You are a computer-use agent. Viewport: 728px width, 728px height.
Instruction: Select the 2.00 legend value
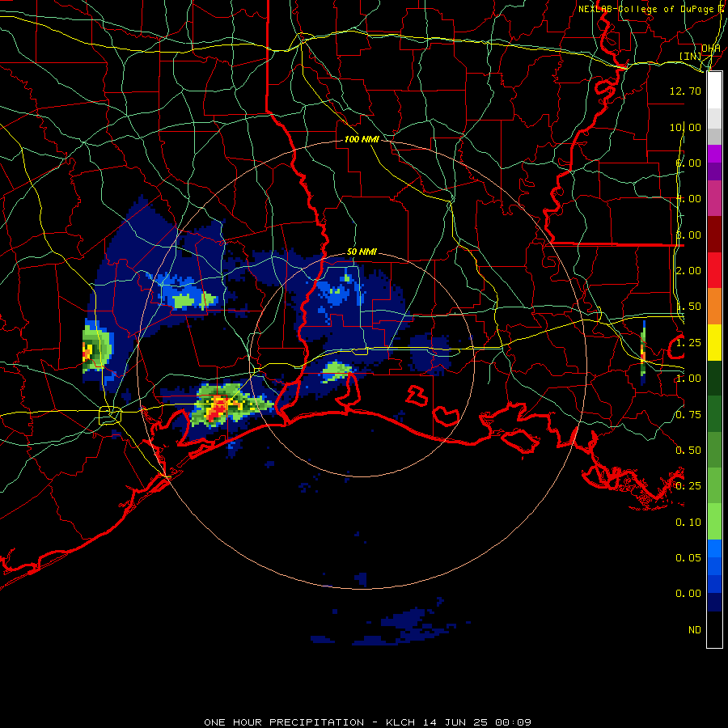[x=688, y=271]
